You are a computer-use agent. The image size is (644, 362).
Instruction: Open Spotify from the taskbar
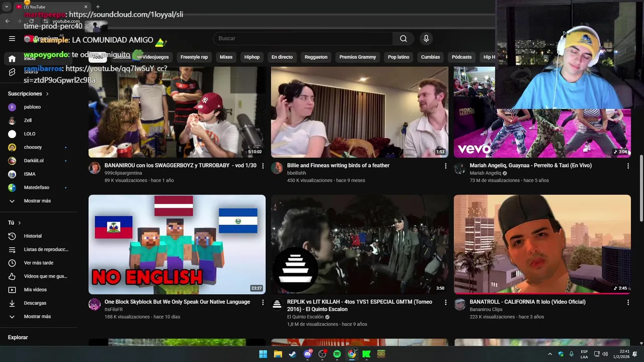pyautogui.click(x=337, y=354)
